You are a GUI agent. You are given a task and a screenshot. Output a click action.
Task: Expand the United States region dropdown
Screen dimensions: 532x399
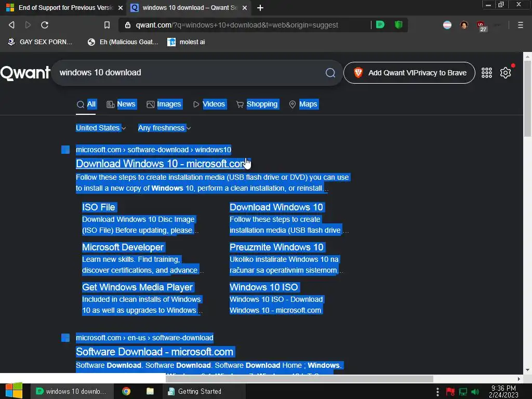coord(101,128)
